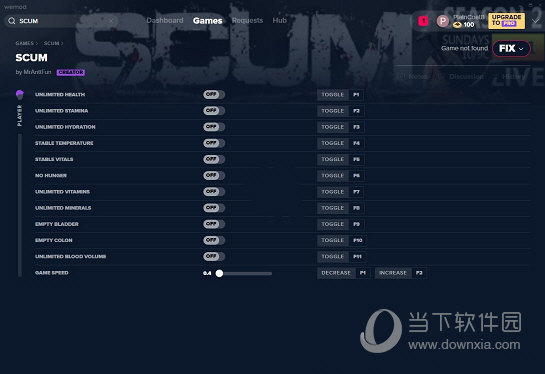This screenshot has height=374, width=545.
Task: Click the Game Speed label
Action: pyautogui.click(x=51, y=273)
